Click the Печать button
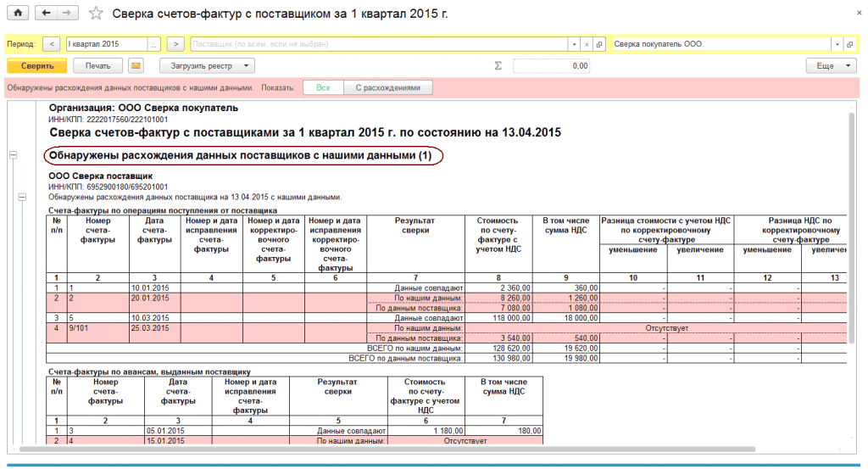Viewport: 868px width, 469px height. [97, 65]
